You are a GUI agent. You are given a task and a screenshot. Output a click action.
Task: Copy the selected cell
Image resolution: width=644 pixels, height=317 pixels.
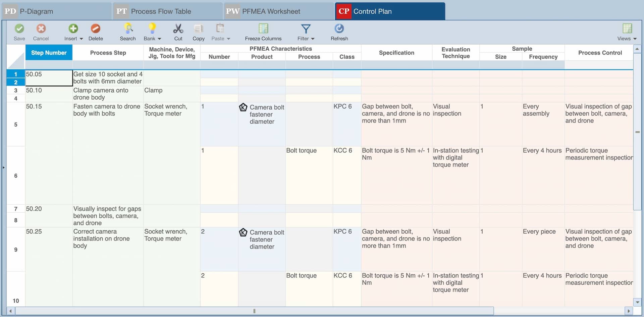point(199,32)
